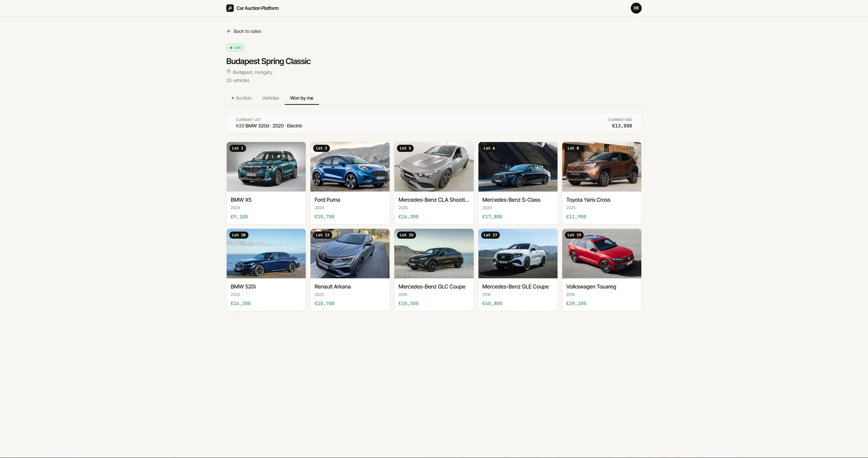Image resolution: width=868 pixels, height=458 pixels.
Task: Click the 20 vehicles count text
Action: click(x=238, y=80)
